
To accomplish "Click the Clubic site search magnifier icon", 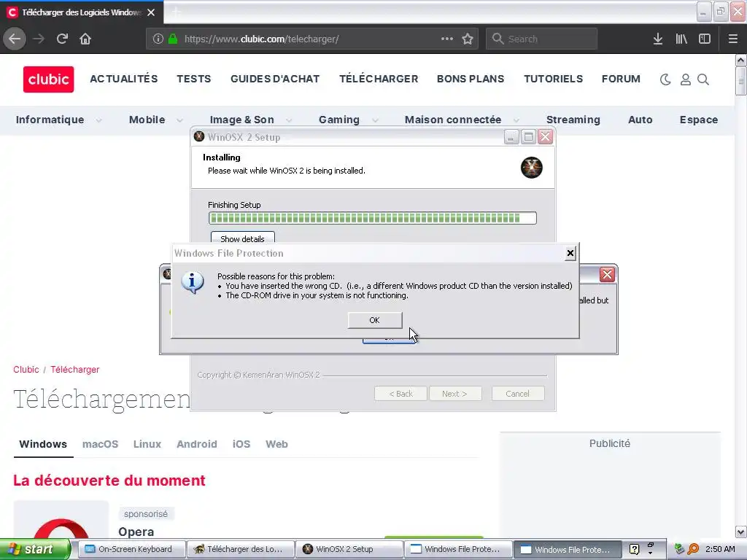I will pyautogui.click(x=703, y=79).
